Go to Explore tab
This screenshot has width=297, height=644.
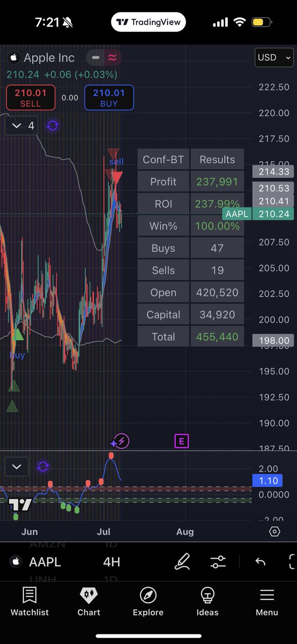pos(148,602)
